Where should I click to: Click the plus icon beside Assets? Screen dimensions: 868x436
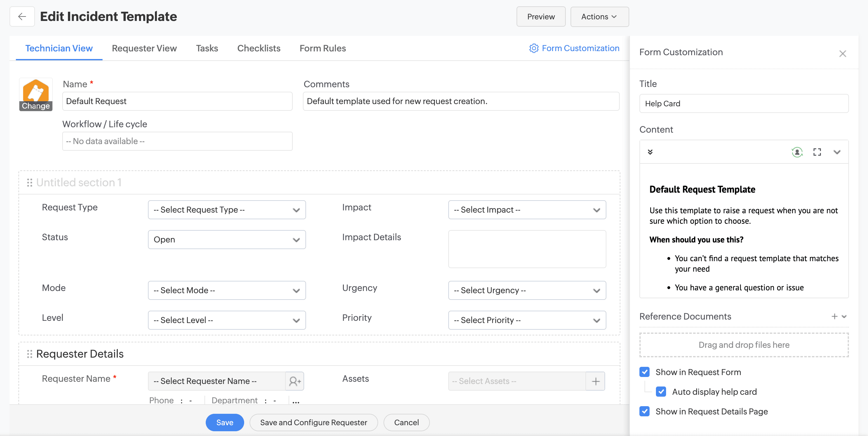[x=595, y=381]
